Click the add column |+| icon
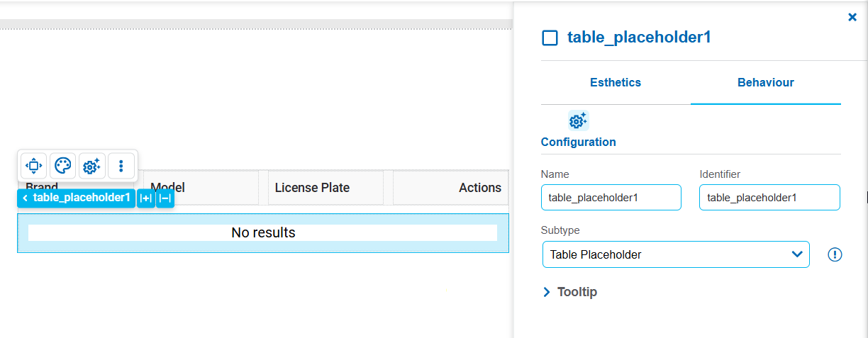Screen dimensions: 868x338 [146, 198]
